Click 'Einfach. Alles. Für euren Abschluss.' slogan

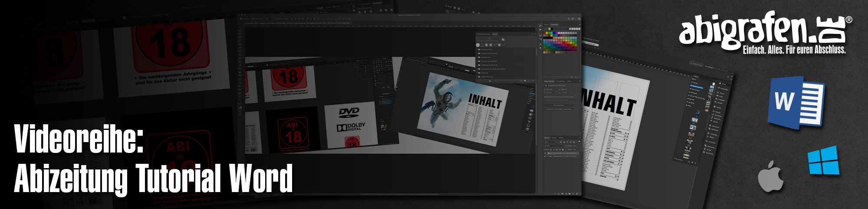[794, 50]
